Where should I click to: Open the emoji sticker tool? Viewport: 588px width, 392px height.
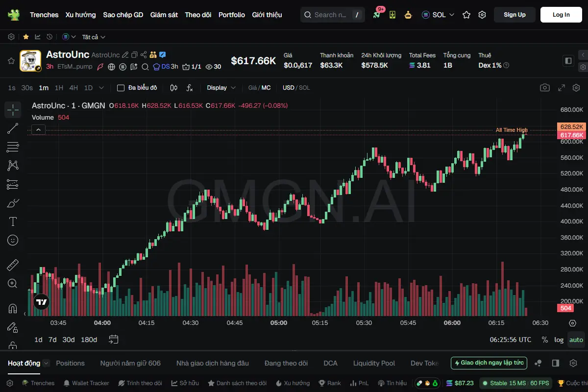tap(13, 240)
